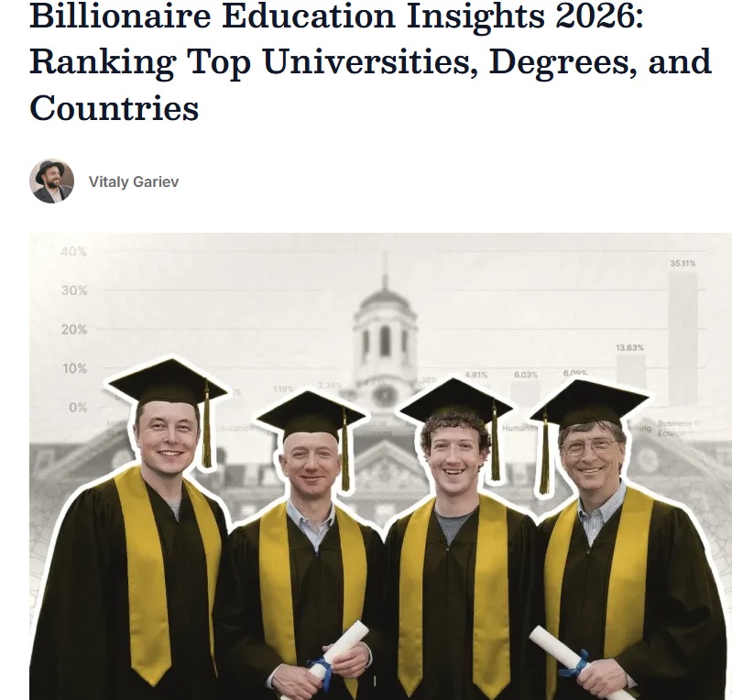The height and width of the screenshot is (700, 732).
Task: Click the 13.63% chart bar label
Action: (630, 348)
